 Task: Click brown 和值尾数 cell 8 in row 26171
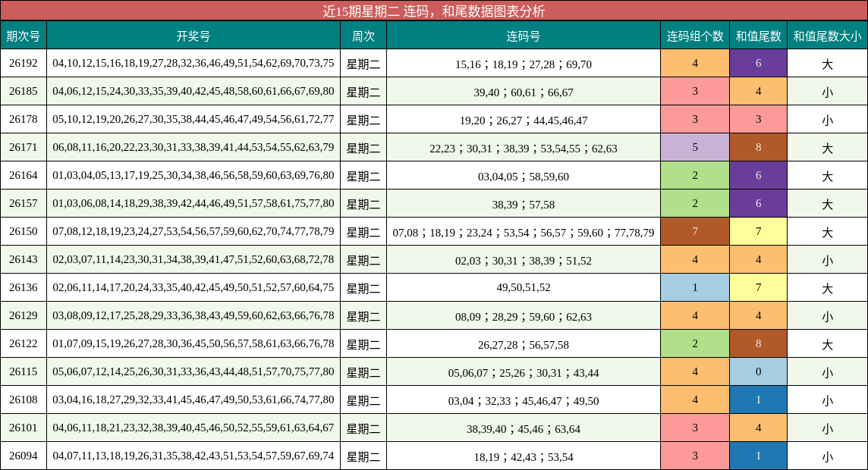(758, 148)
